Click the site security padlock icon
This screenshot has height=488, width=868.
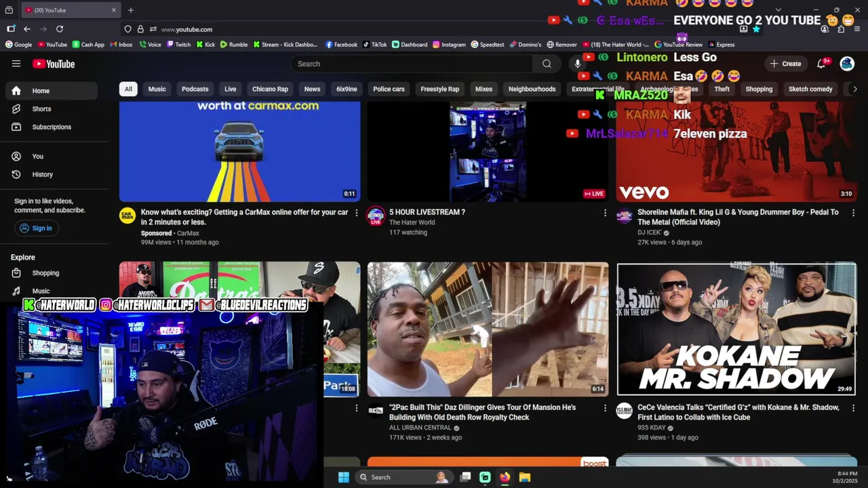140,29
